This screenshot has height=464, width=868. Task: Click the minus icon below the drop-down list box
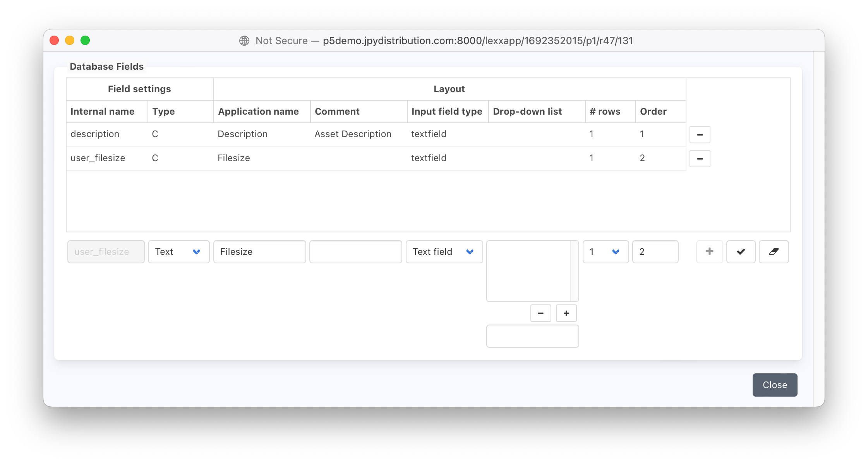click(x=540, y=313)
